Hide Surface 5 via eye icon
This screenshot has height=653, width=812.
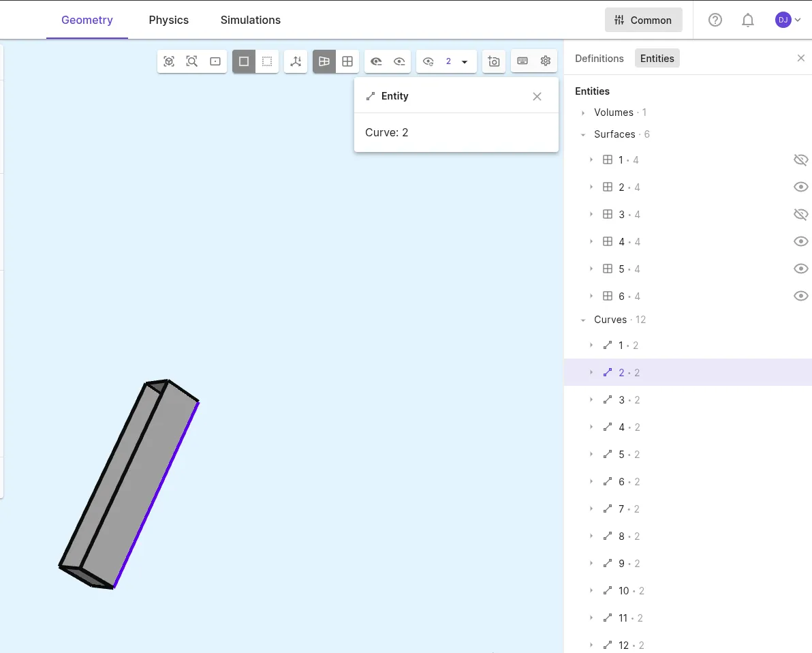coord(800,269)
